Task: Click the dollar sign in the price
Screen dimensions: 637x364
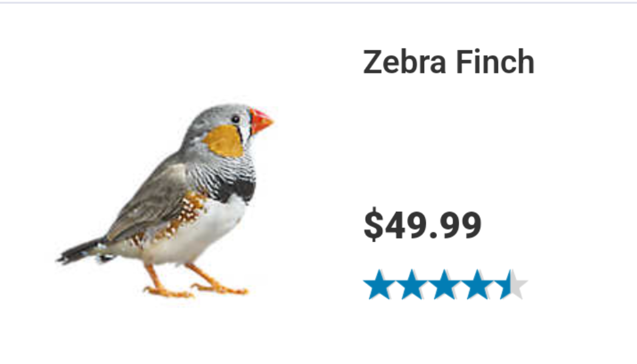Action: tap(373, 224)
